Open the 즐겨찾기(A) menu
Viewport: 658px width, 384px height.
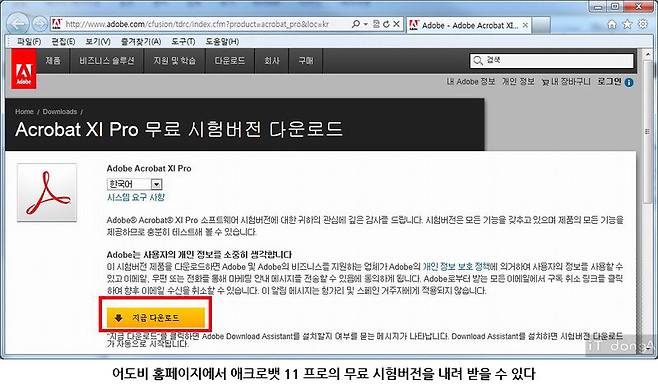point(141,42)
